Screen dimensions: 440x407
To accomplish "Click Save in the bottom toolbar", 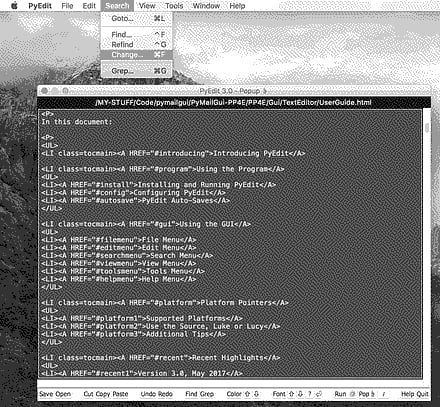I will 46,394.
